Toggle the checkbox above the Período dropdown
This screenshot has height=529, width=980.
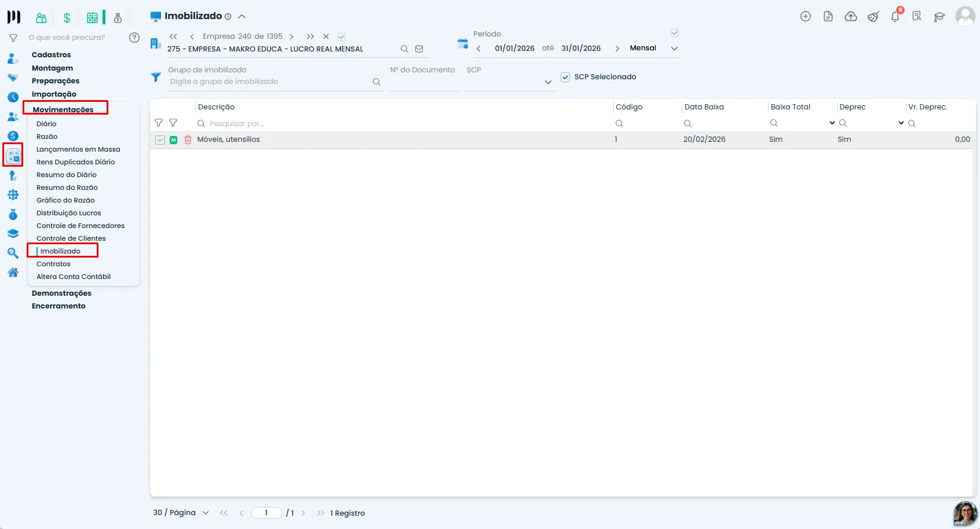675,33
